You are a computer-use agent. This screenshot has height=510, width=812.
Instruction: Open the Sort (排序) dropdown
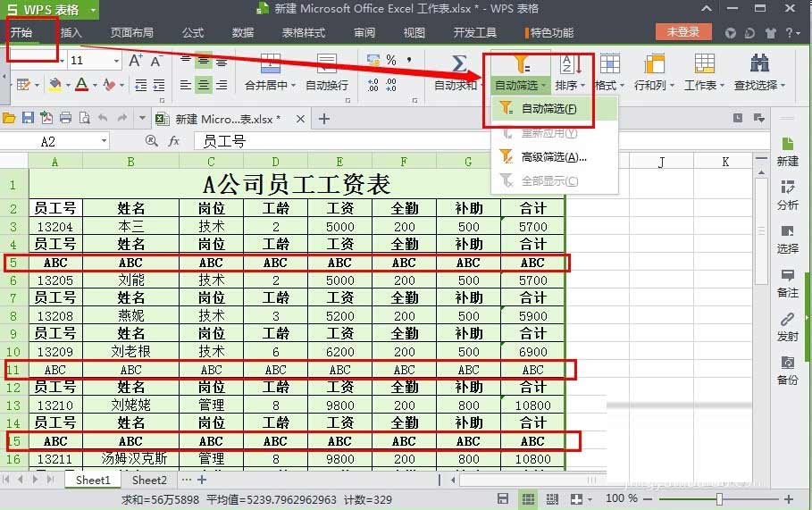(569, 86)
